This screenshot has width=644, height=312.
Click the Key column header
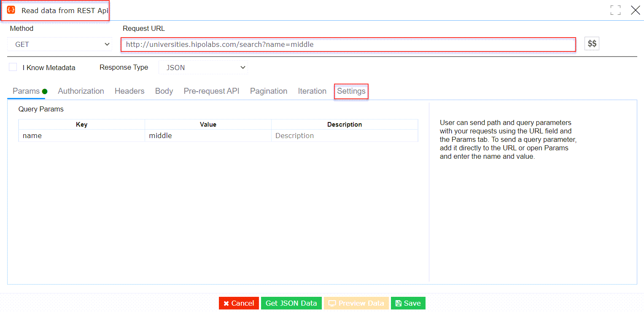point(82,125)
